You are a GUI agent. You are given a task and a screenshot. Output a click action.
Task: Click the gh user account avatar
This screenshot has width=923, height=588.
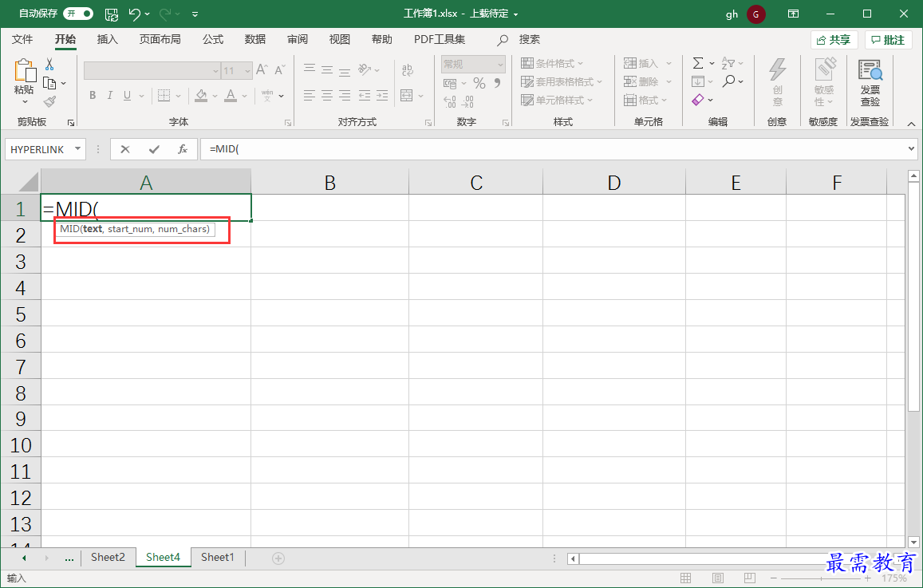[755, 14]
